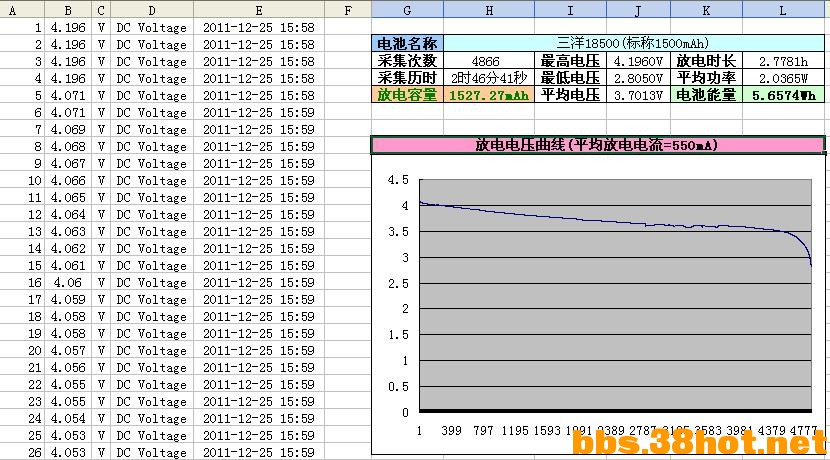
Task: Click the 最低电压 label cell
Action: (570, 78)
